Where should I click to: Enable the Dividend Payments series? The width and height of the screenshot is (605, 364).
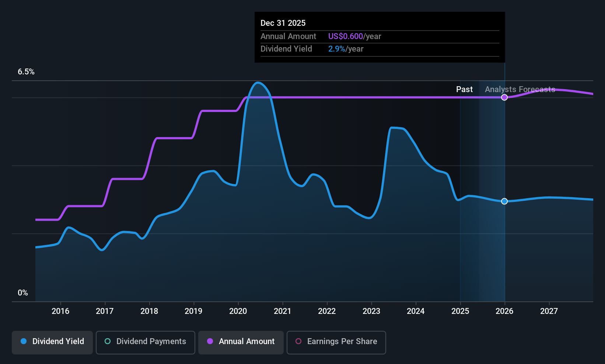coord(146,343)
